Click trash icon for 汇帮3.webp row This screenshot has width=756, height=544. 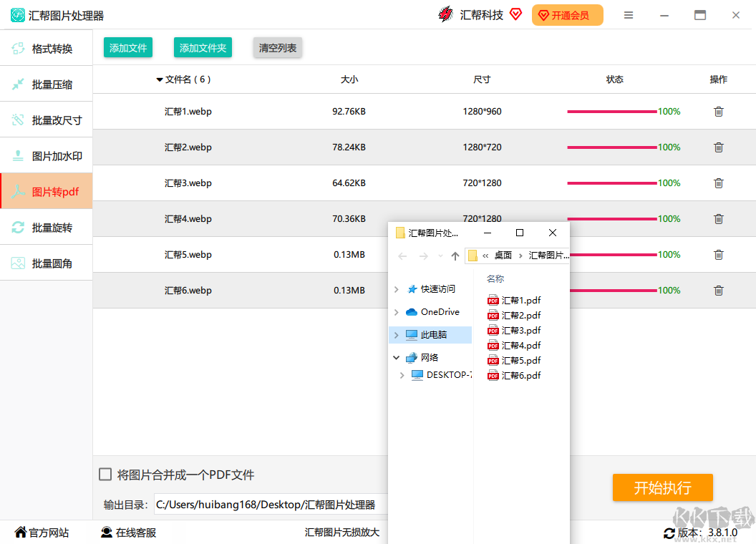coord(718,183)
